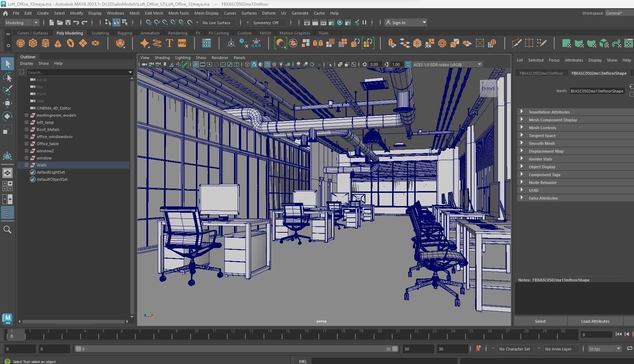634x364 pixels.
Task: Toggle Use All Lights bulb icon in viewport
Action: tap(281, 64)
